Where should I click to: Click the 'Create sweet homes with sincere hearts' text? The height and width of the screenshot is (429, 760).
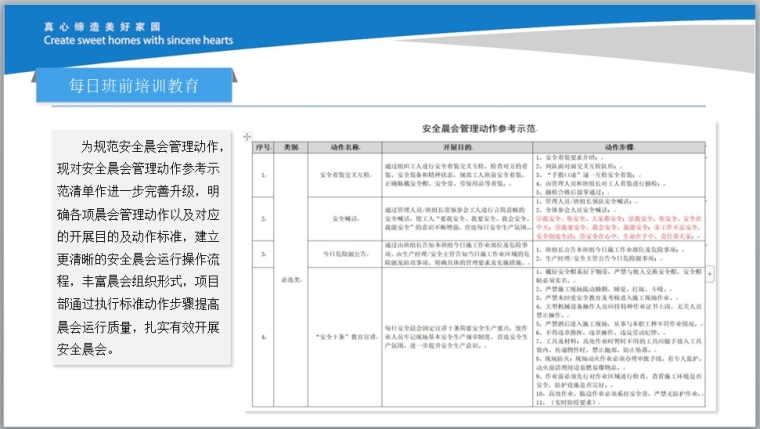pyautogui.click(x=138, y=41)
